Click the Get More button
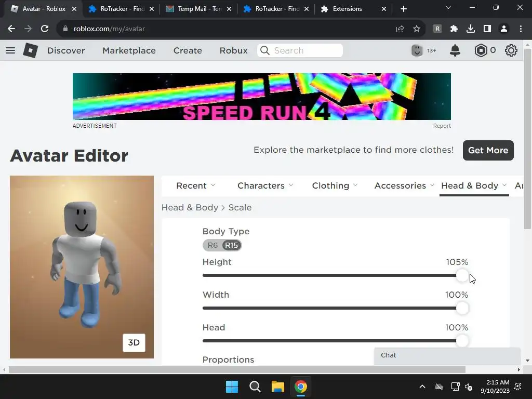 [x=488, y=150]
